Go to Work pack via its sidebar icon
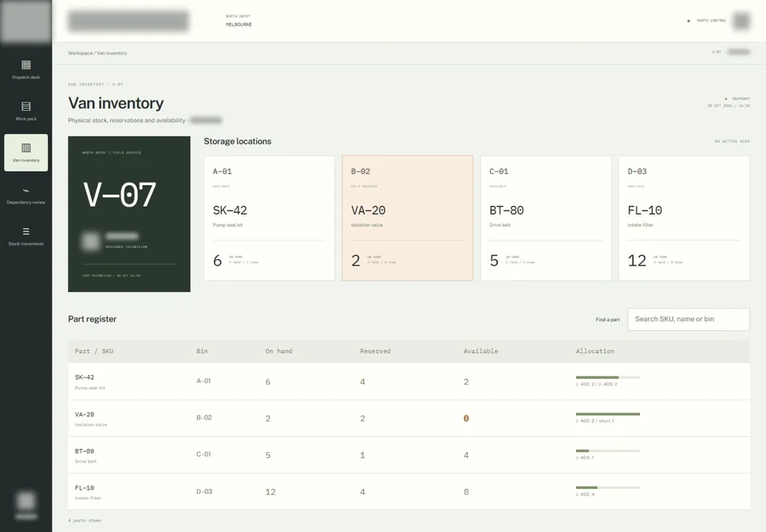This screenshot has height=532, width=766. (26, 107)
